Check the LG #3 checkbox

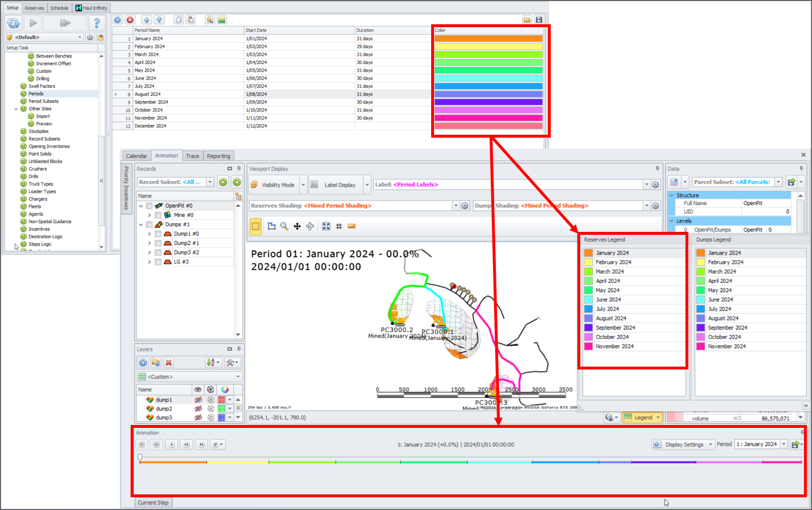point(158,262)
